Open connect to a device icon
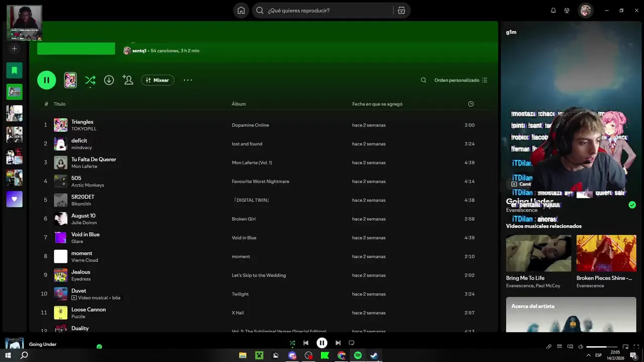 [570, 346]
